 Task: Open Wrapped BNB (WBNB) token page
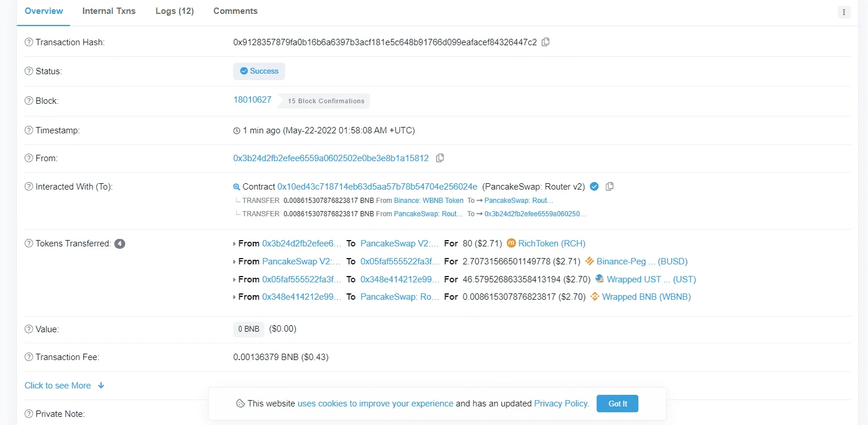(x=647, y=296)
